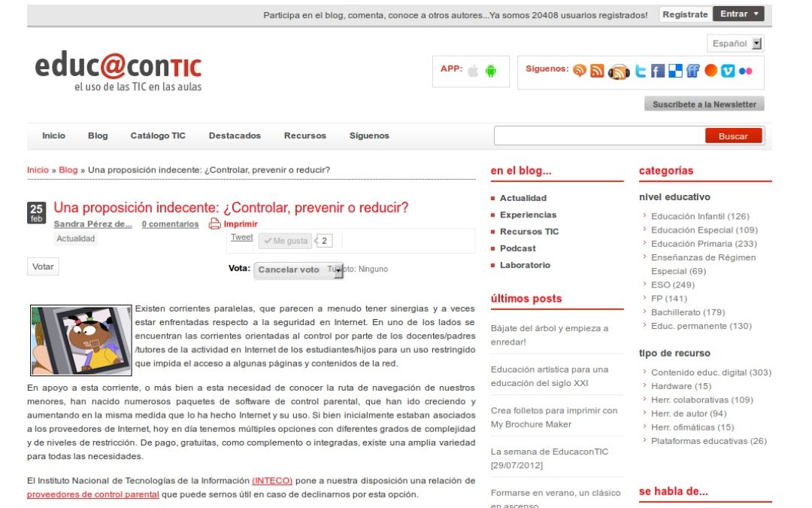812x508 pixels.
Task: Click the Actualidad tag under the author
Action: click(x=76, y=239)
